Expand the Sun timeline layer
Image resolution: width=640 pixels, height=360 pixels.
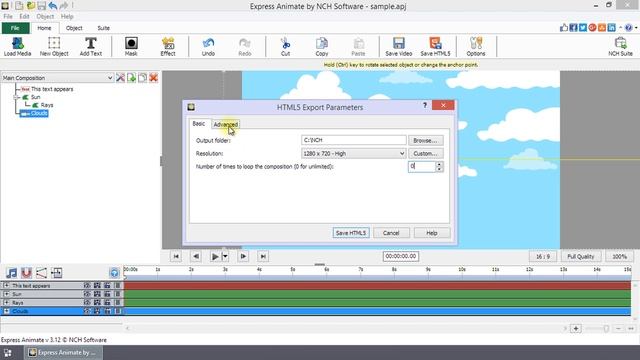[x=7, y=294]
